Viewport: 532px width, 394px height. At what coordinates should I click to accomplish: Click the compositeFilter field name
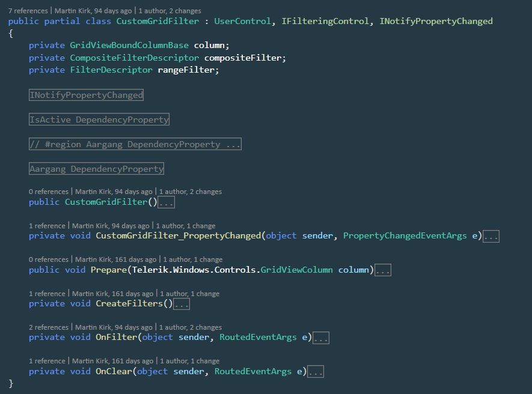pyautogui.click(x=243, y=58)
